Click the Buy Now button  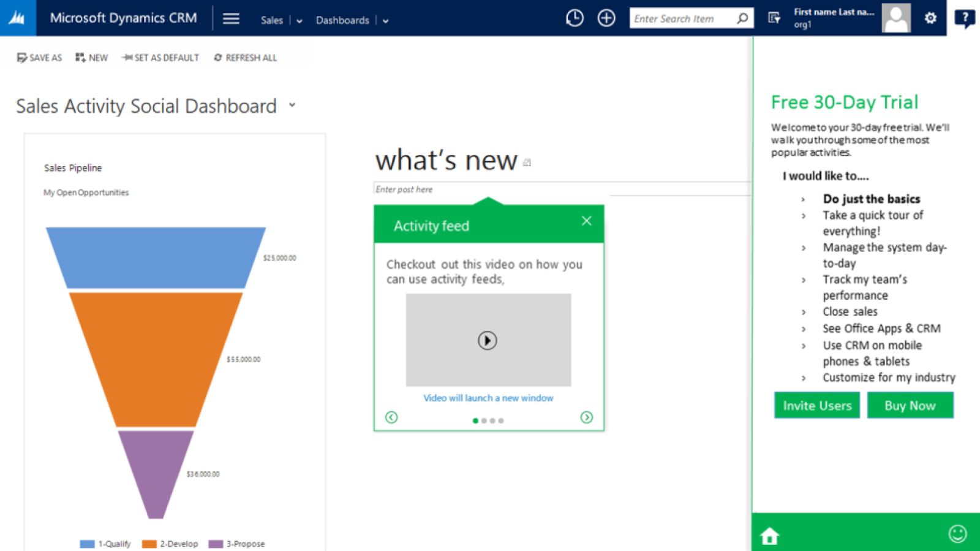[x=910, y=405]
